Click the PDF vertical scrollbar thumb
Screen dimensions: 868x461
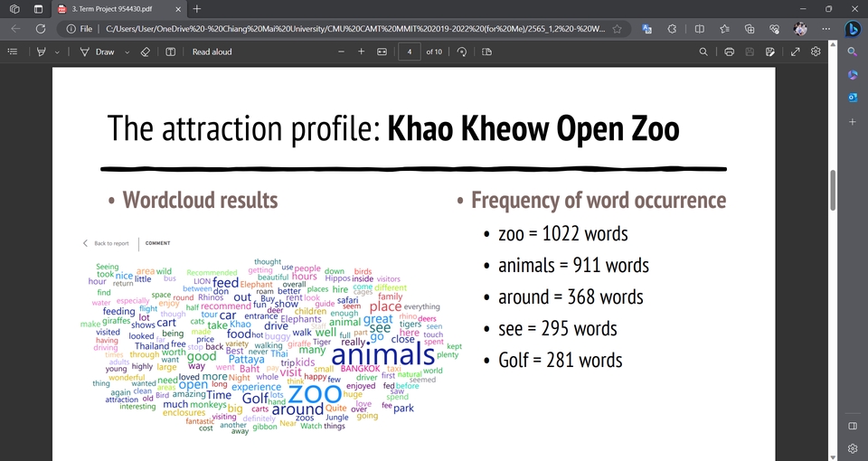(833, 190)
